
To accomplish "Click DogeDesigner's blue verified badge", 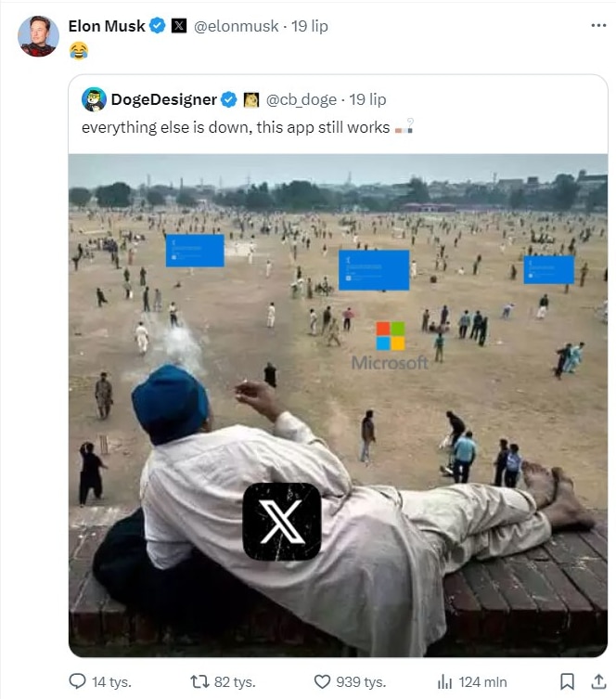I will [x=228, y=99].
